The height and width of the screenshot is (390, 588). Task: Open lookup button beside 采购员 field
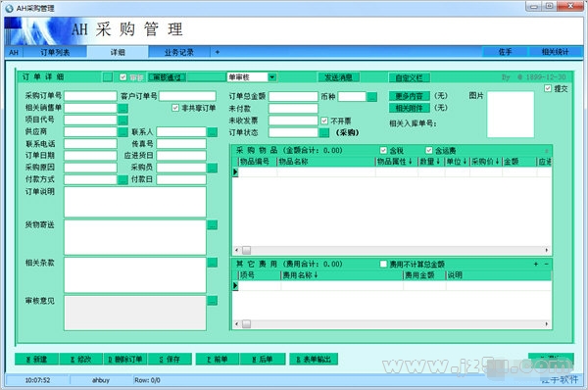(x=213, y=168)
